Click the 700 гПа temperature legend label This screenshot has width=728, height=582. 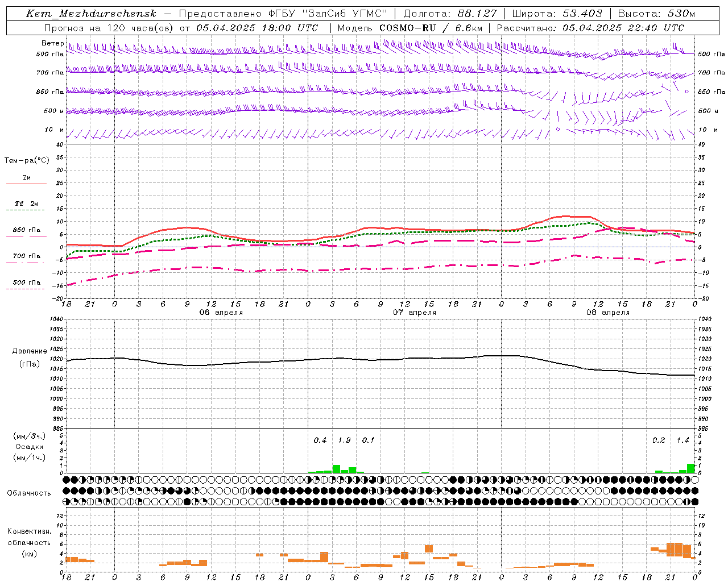pos(27,256)
